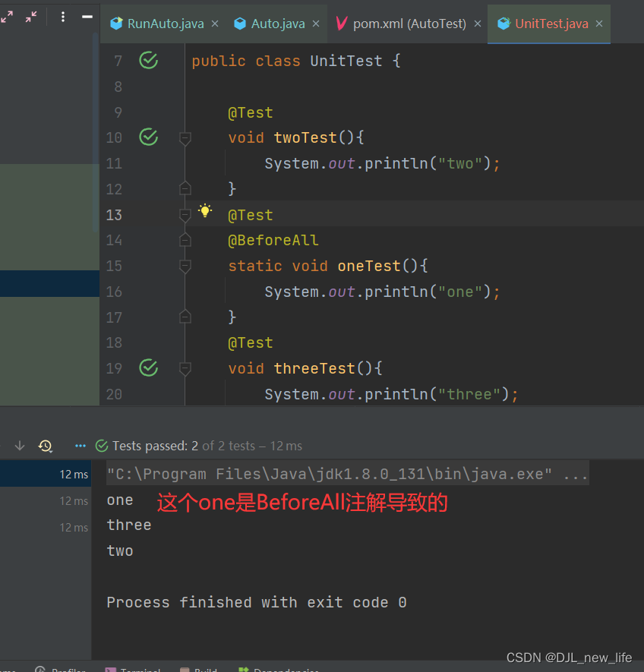Click the Tests passed: 2 summary link

[x=156, y=446]
